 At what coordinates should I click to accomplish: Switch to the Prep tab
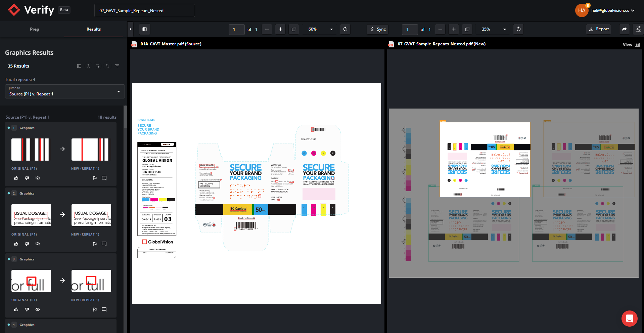[x=34, y=29]
